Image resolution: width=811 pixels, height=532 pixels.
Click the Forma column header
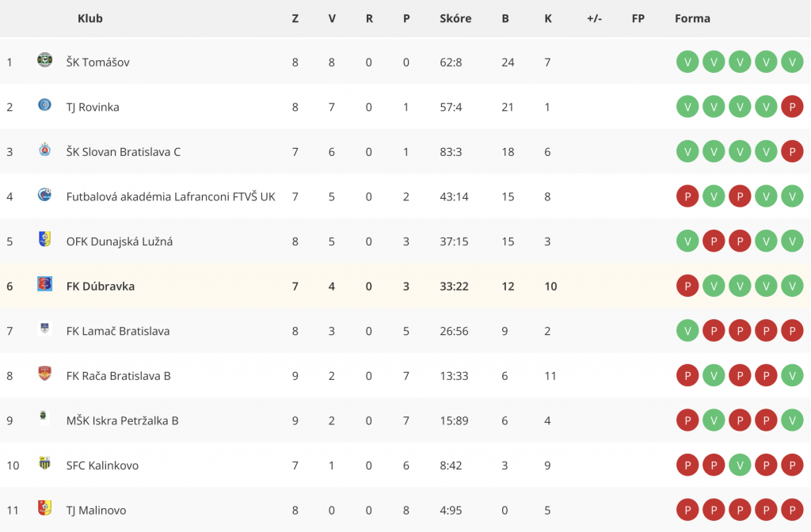coord(692,19)
